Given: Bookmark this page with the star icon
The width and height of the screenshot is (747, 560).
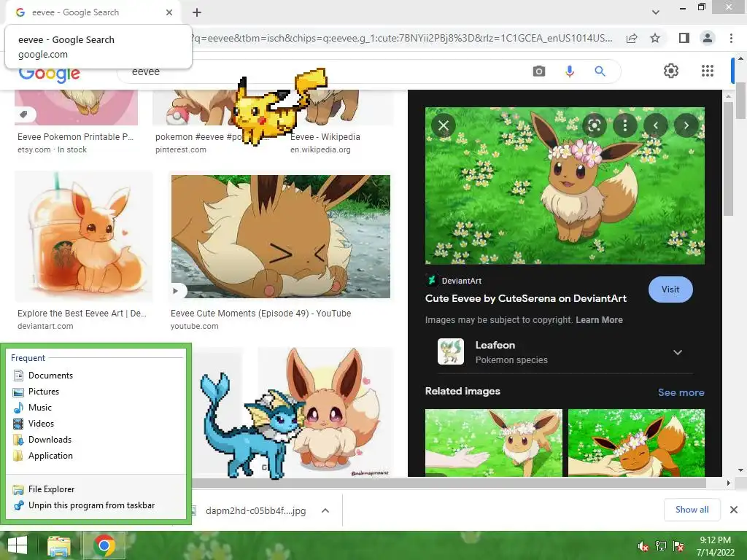Looking at the screenshot, I should [655, 38].
